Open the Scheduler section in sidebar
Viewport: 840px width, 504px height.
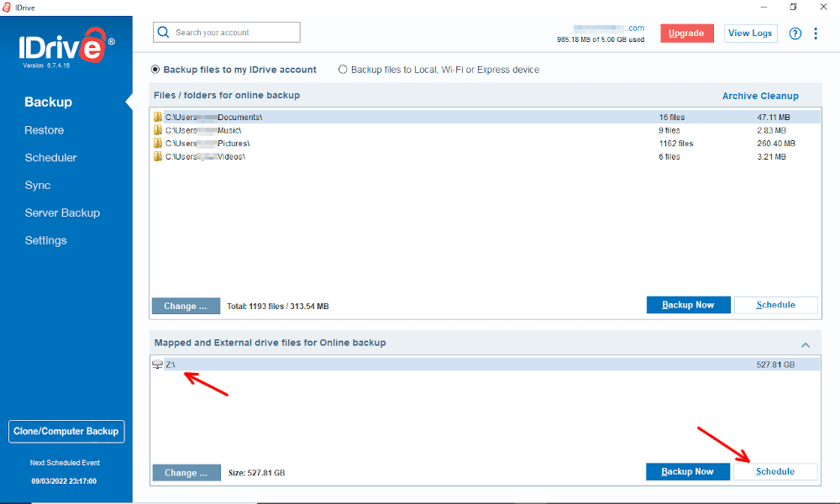tap(50, 157)
